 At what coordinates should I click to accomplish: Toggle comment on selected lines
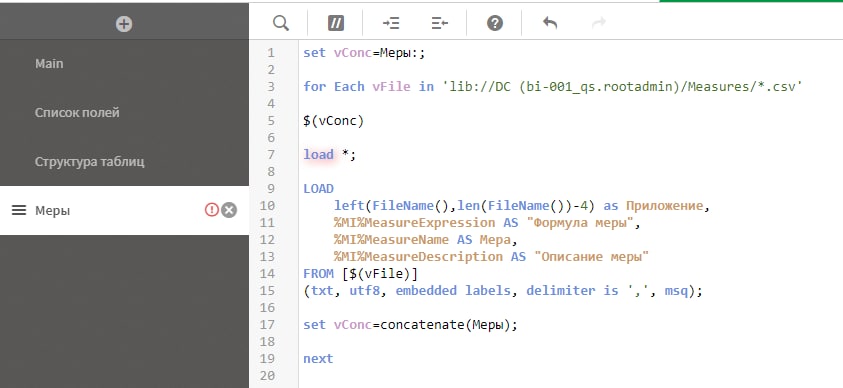pos(335,23)
